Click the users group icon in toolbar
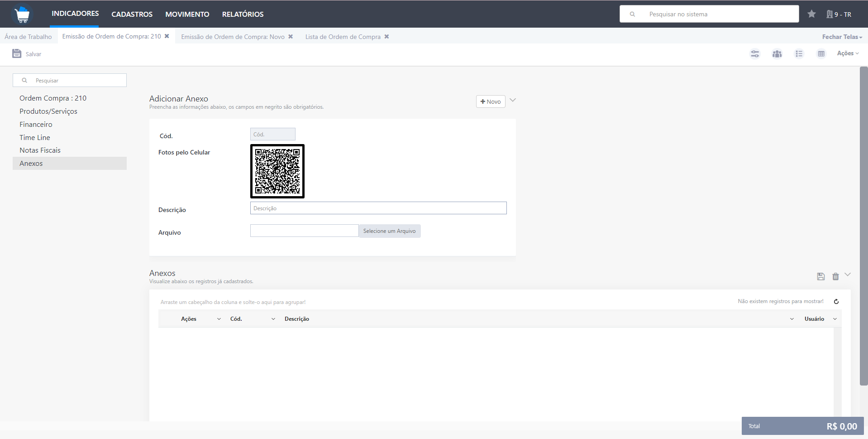The width and height of the screenshot is (868, 439). coord(777,54)
